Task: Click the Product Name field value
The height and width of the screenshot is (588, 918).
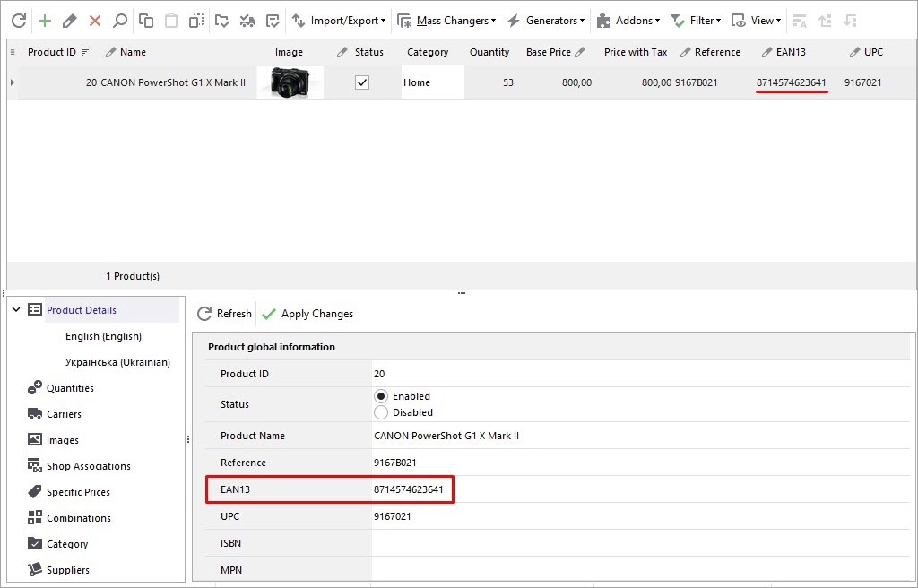Action: coord(446,436)
